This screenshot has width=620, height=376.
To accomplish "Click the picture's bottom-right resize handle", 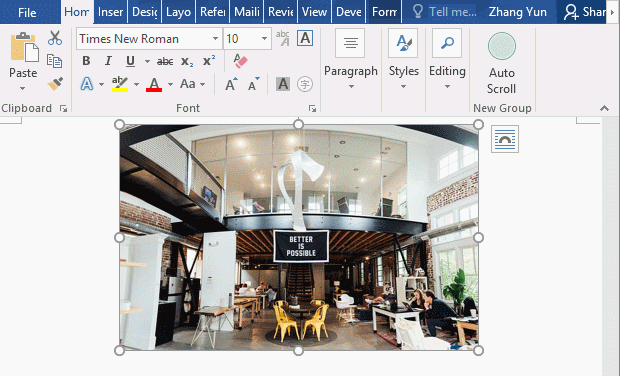I will pos(478,350).
